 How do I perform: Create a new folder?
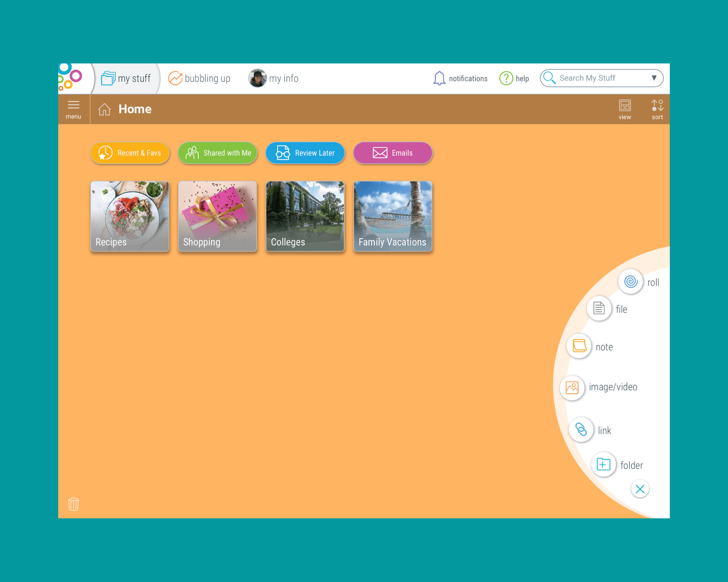pos(604,465)
